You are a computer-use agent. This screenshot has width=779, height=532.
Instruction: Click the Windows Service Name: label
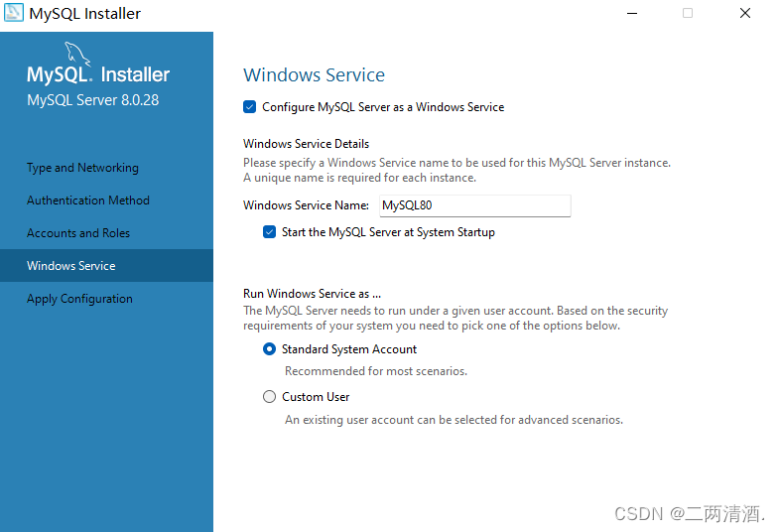[x=306, y=205]
